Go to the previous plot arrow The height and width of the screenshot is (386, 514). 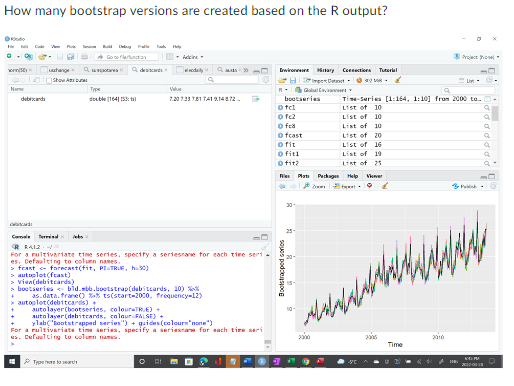(x=282, y=186)
